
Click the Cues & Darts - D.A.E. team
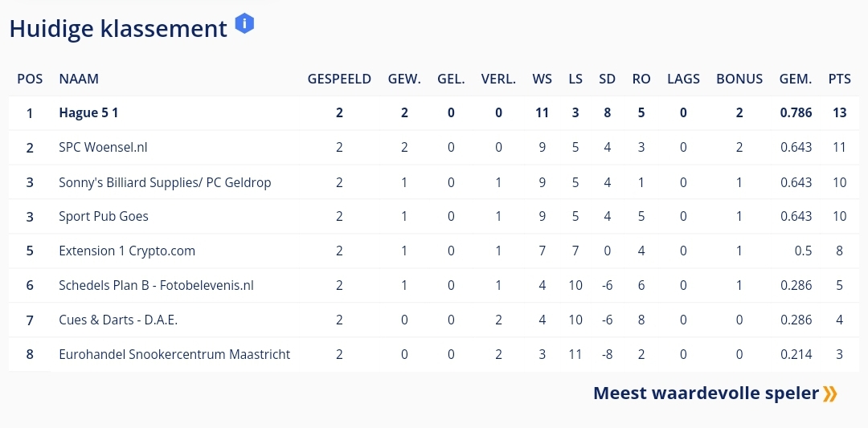(118, 320)
